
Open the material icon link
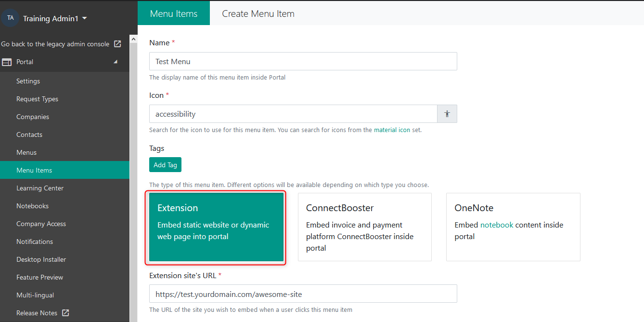pyautogui.click(x=392, y=130)
